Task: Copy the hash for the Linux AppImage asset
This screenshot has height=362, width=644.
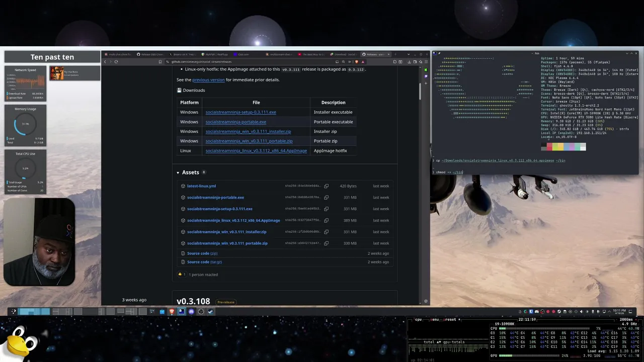Action: (326, 220)
